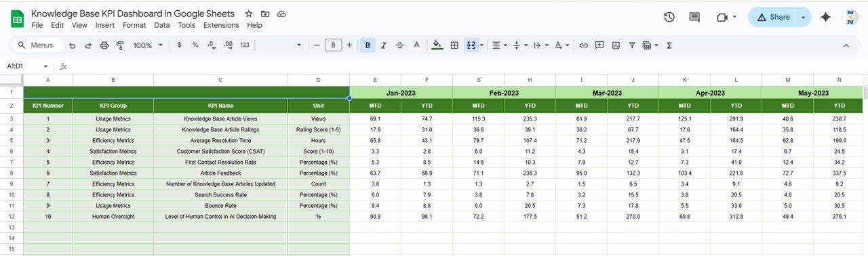Toggle italic formatting
This screenshot has width=868, height=256.
coord(384,45)
